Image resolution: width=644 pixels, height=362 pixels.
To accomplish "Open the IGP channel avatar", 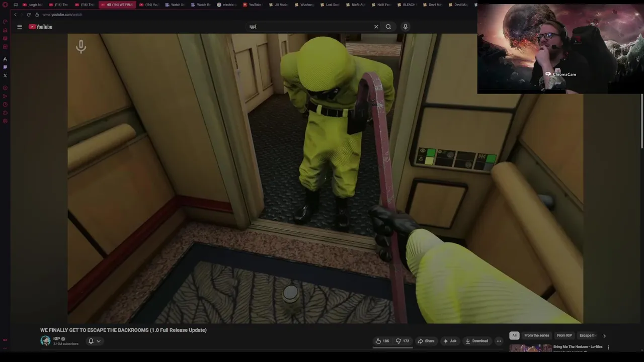I will pos(45,340).
